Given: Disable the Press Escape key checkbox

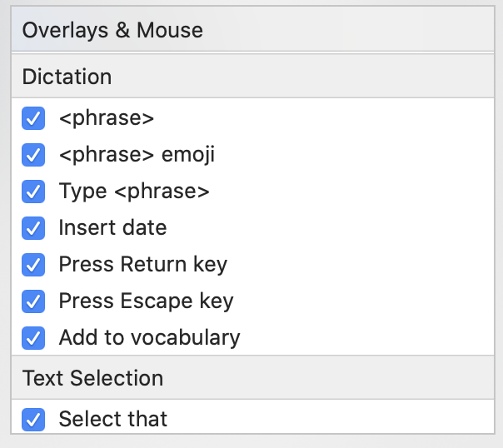Looking at the screenshot, I should pyautogui.click(x=33, y=301).
